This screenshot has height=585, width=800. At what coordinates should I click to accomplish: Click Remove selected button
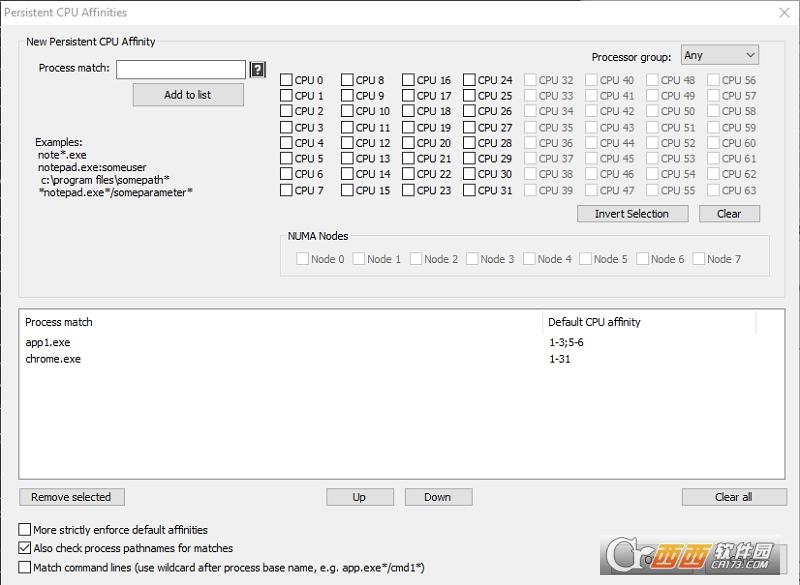71,497
